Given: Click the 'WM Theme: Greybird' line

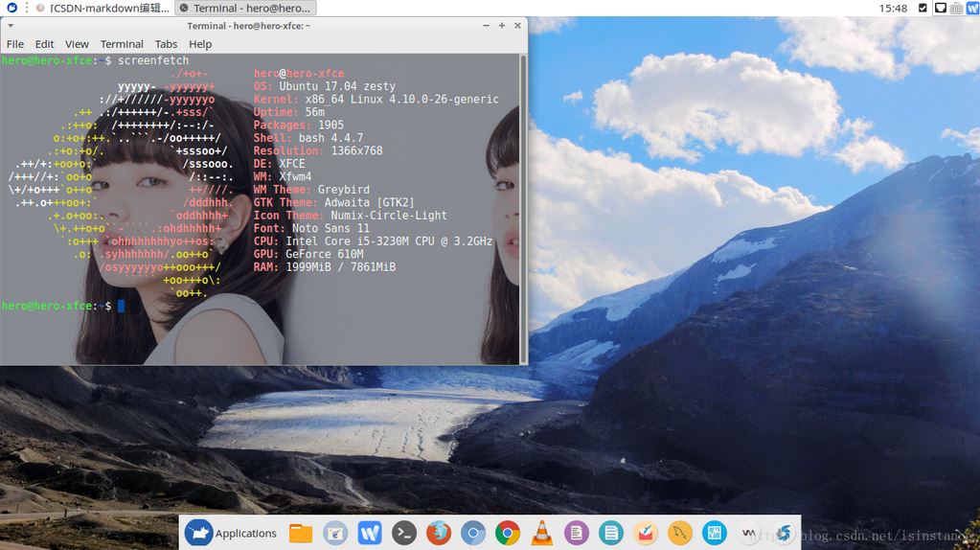Looking at the screenshot, I should click(311, 190).
